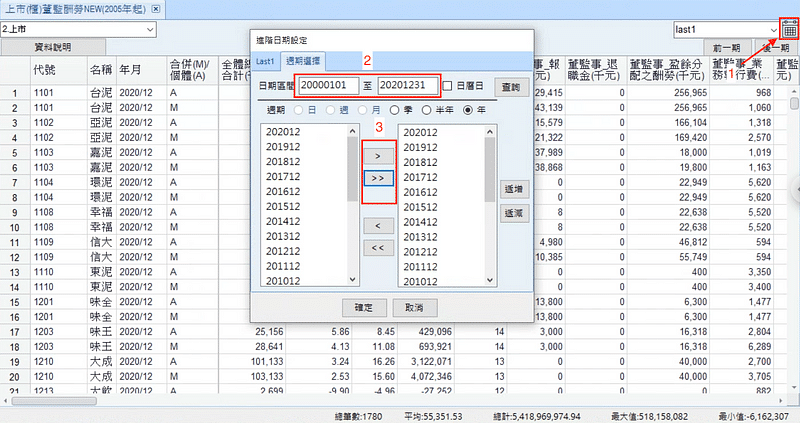Click the 查詢 button
The width and height of the screenshot is (800, 423).
point(512,87)
